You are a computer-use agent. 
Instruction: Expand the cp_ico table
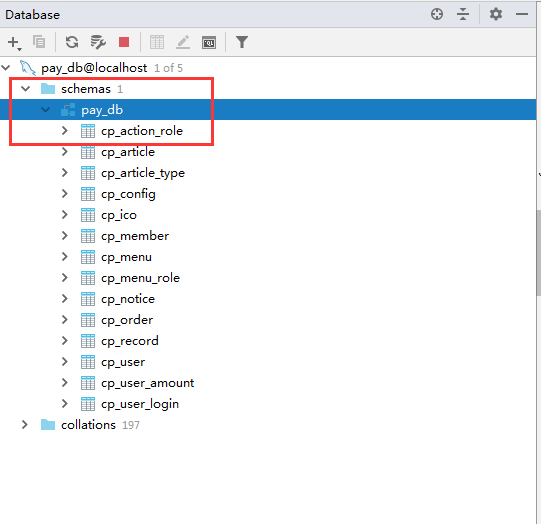(x=65, y=215)
